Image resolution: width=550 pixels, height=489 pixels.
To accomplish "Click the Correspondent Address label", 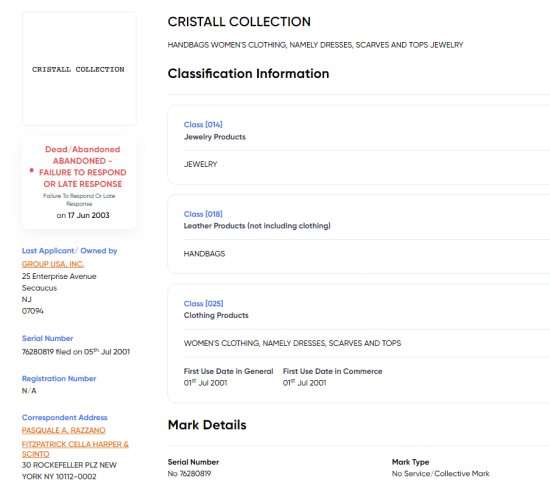I will (65, 417).
